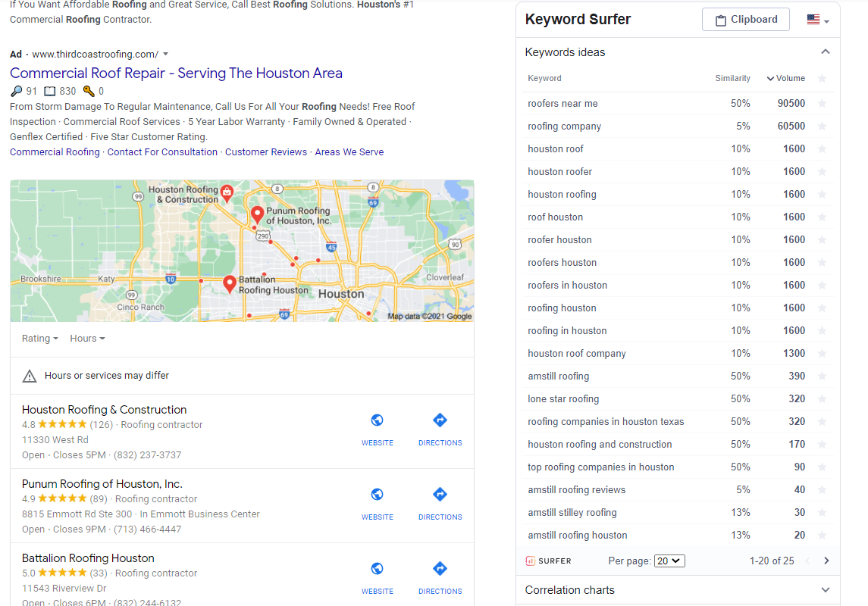Open Contact For Consultation sitelink

(x=162, y=152)
